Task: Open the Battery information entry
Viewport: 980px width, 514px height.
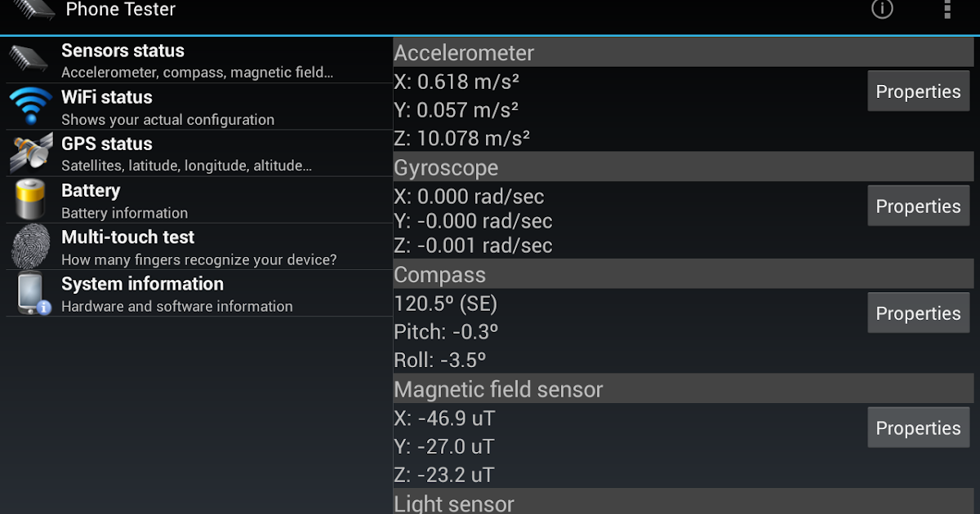Action: point(199,200)
